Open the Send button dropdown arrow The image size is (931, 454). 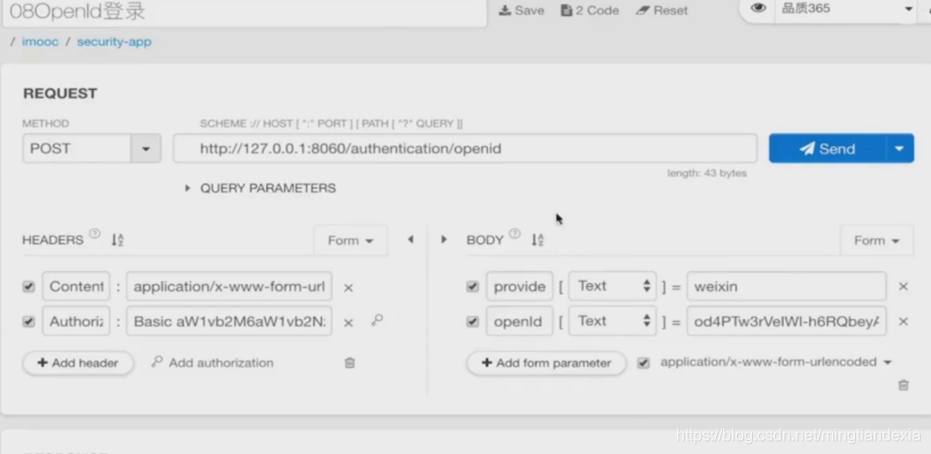tap(900, 148)
